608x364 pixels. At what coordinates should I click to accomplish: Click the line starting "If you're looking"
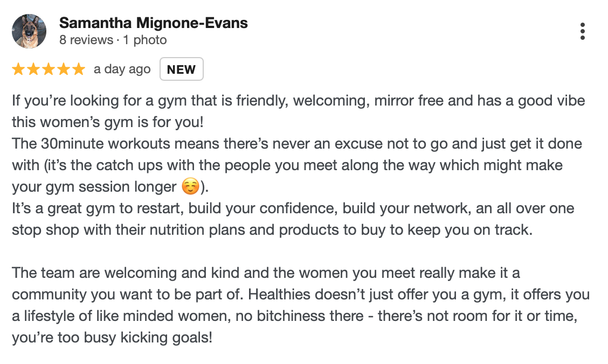pos(298,101)
